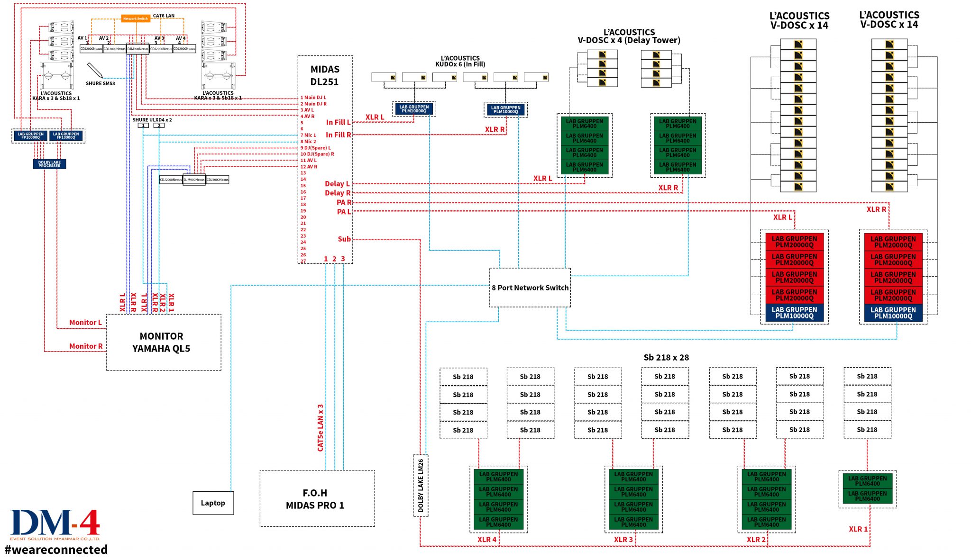Click the 'XLR 3' label under the subwoofer rack
Viewport: 971px width, 560px height.
(623, 540)
